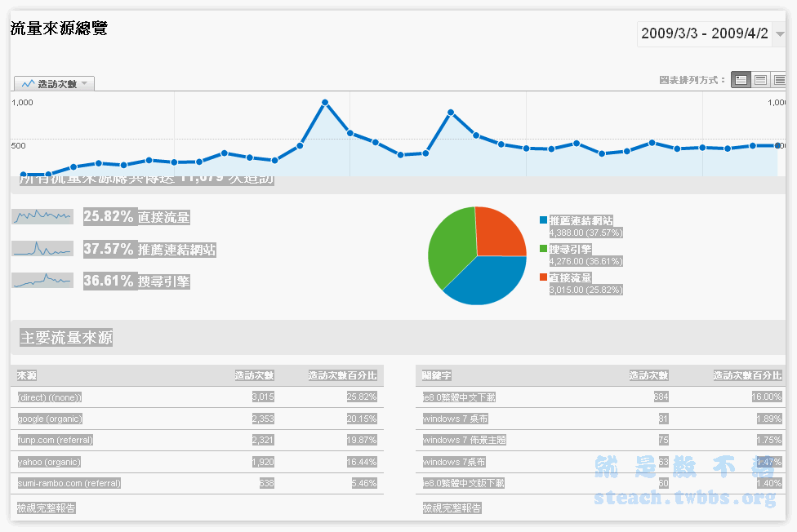
Task: Open 檢視完整報告 under the 關鍵字 table
Action: tap(452, 508)
